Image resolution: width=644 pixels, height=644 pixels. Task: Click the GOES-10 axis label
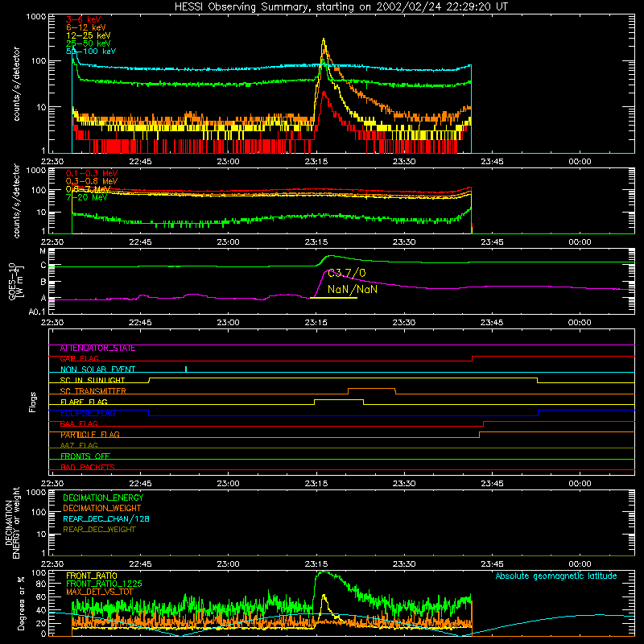pos(15,282)
